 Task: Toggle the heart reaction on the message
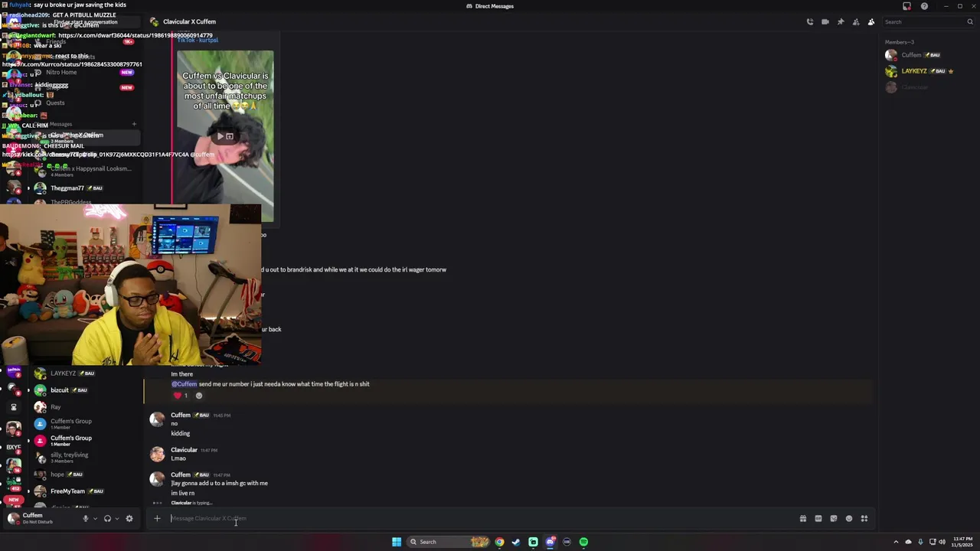(181, 396)
